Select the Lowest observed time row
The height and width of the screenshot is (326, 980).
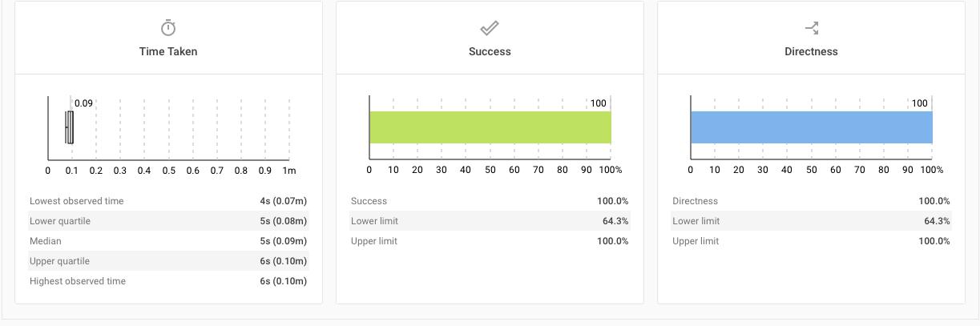pyautogui.click(x=168, y=201)
